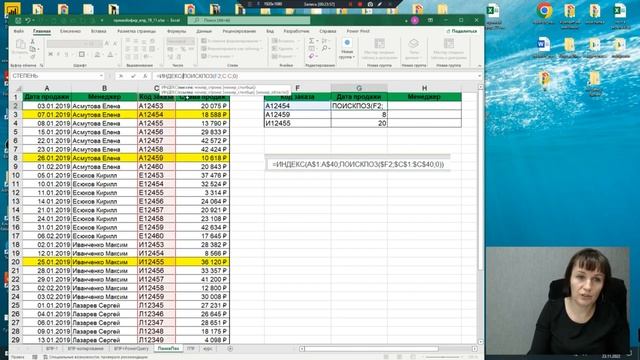Toggle Italic formatting in the Font group
640x360 pixels.
coord(58,54)
